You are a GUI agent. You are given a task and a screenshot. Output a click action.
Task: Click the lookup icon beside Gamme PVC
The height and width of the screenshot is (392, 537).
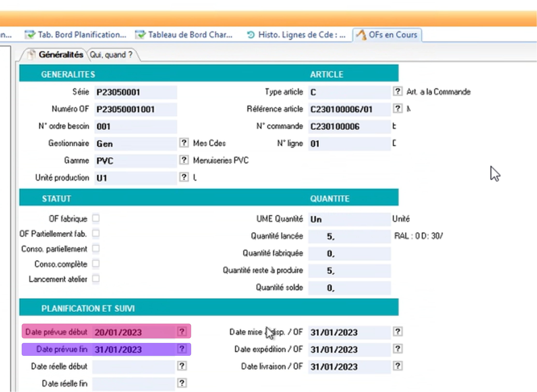point(184,160)
